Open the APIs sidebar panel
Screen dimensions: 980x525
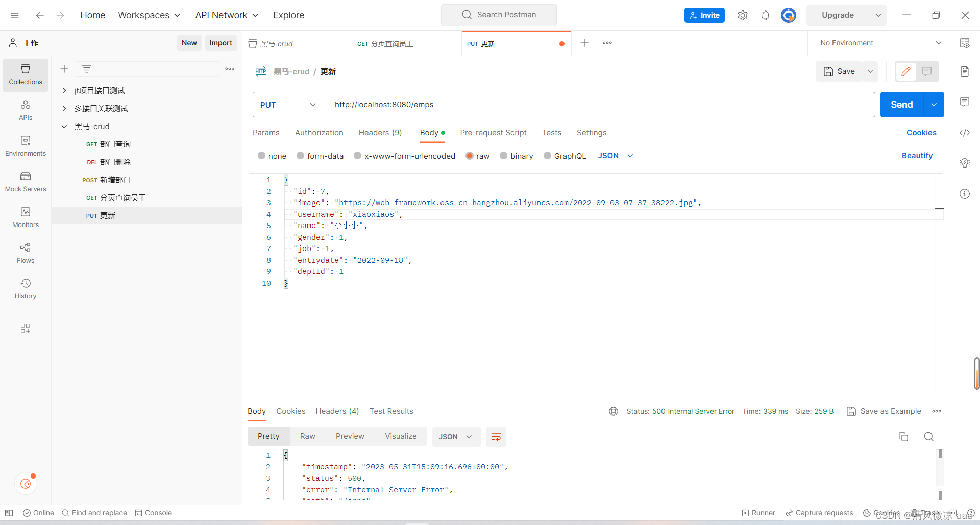point(26,110)
